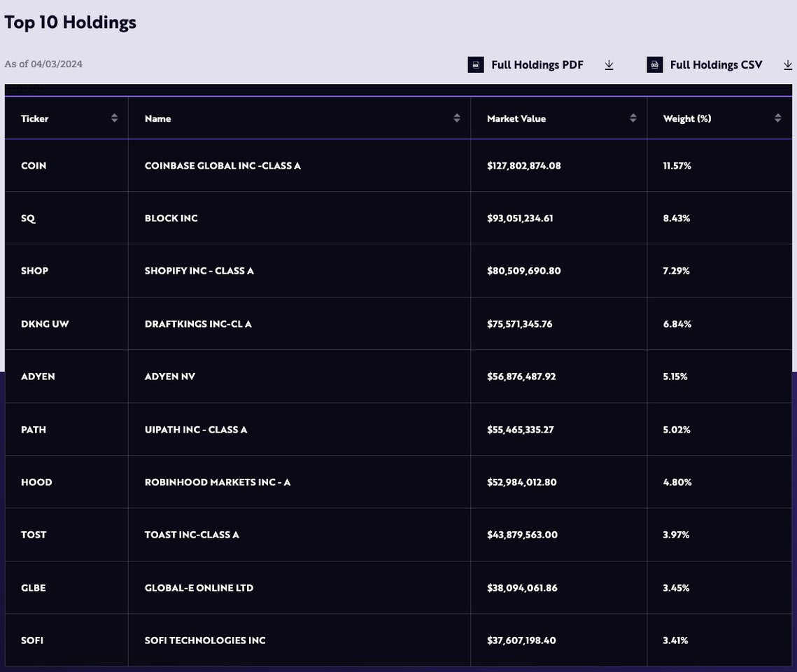Click the 5.15% weight value
Screen dimensions: 797x672
coord(675,377)
